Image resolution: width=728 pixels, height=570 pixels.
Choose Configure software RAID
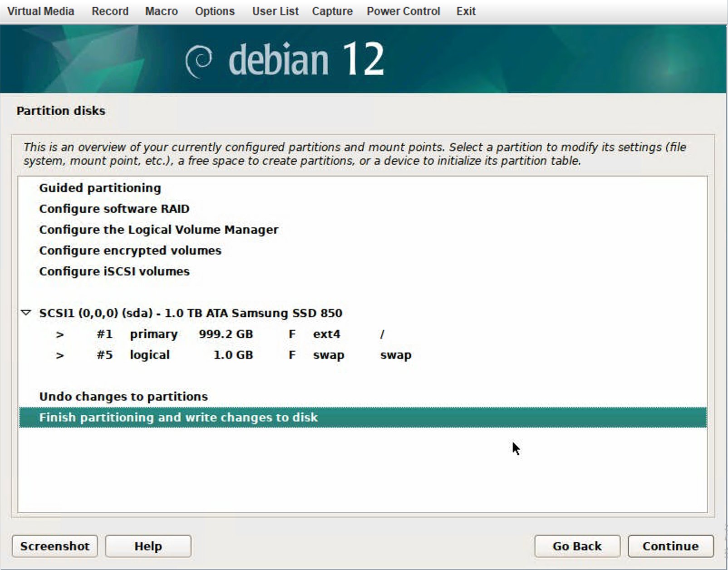tap(114, 209)
